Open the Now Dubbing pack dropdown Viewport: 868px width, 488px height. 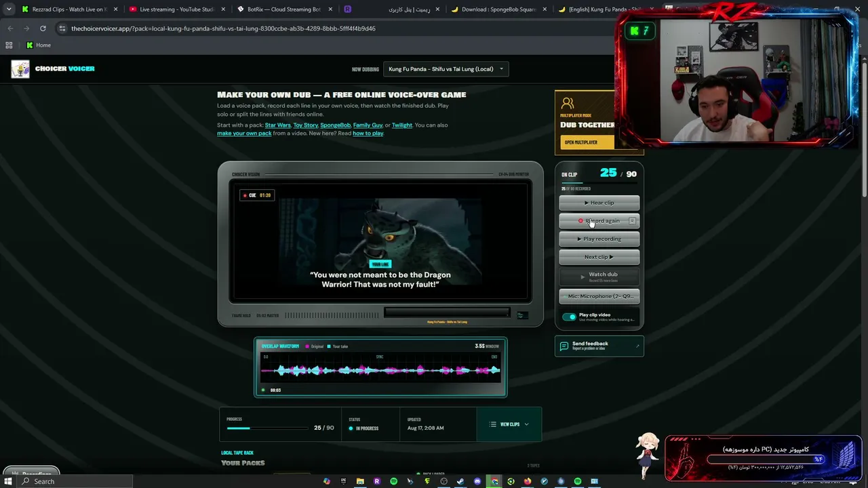[446, 69]
